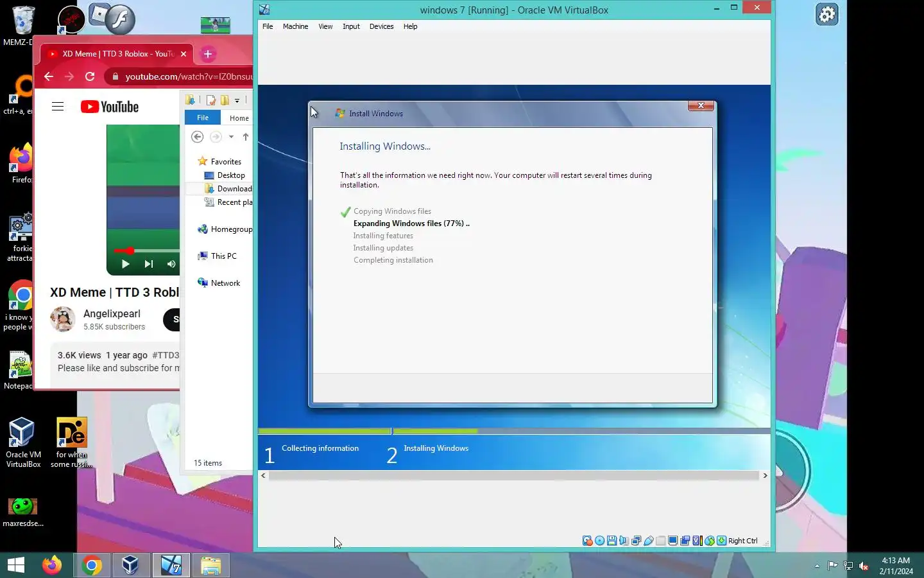Open the Machine menu in VirtualBox
Viewport: 924px width, 578px height.
295,26
